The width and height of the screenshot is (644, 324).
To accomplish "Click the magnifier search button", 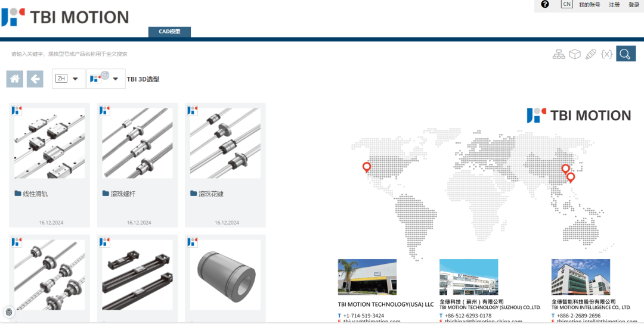I will 626,54.
